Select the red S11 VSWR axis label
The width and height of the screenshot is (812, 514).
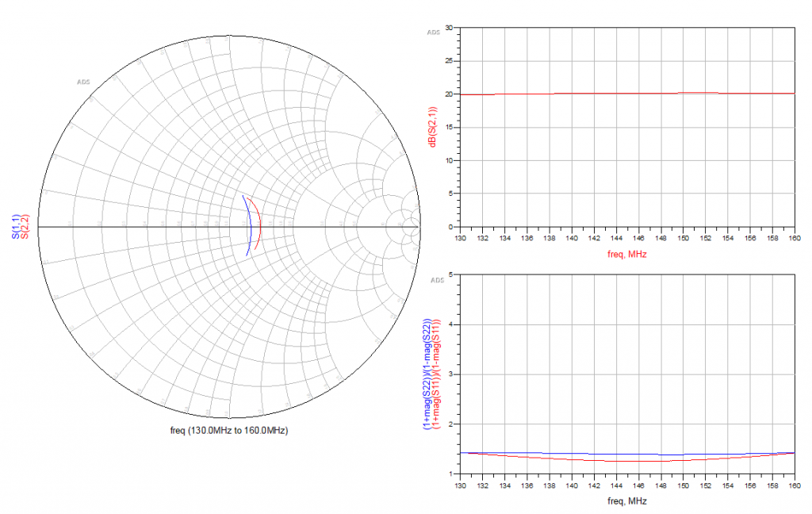click(436, 374)
